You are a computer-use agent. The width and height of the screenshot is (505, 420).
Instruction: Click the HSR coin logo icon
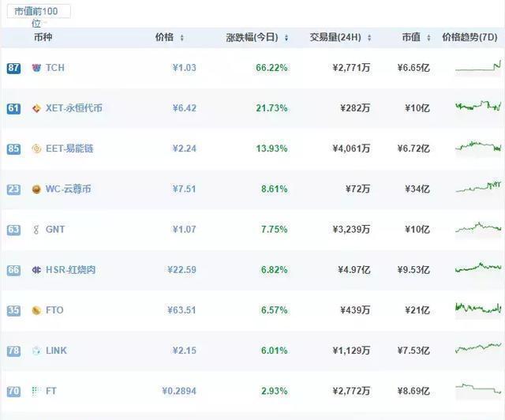click(36, 270)
